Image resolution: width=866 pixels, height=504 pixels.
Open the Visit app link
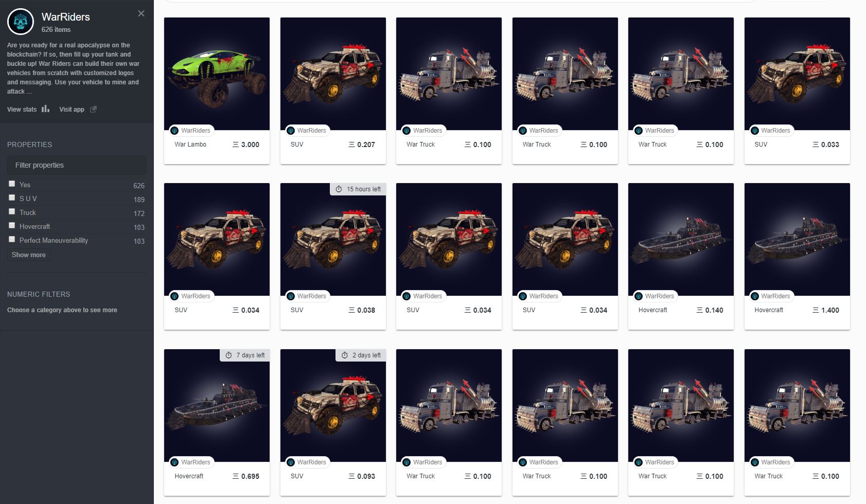pos(72,109)
